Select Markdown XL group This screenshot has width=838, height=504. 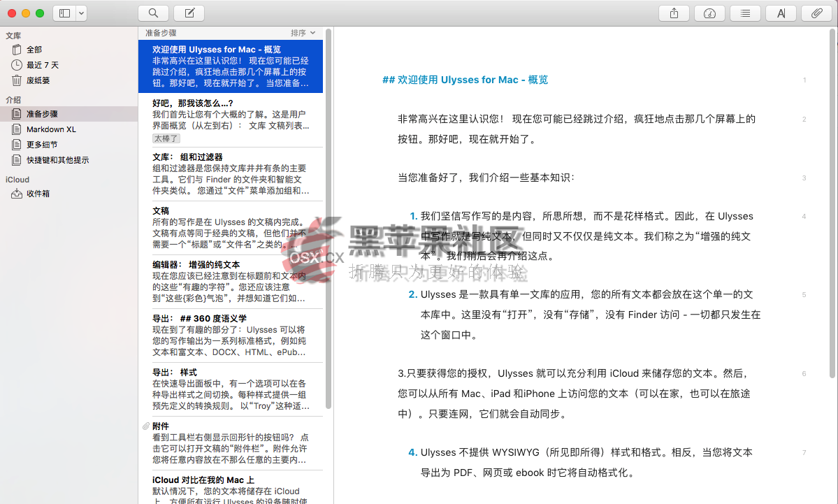click(x=68, y=129)
